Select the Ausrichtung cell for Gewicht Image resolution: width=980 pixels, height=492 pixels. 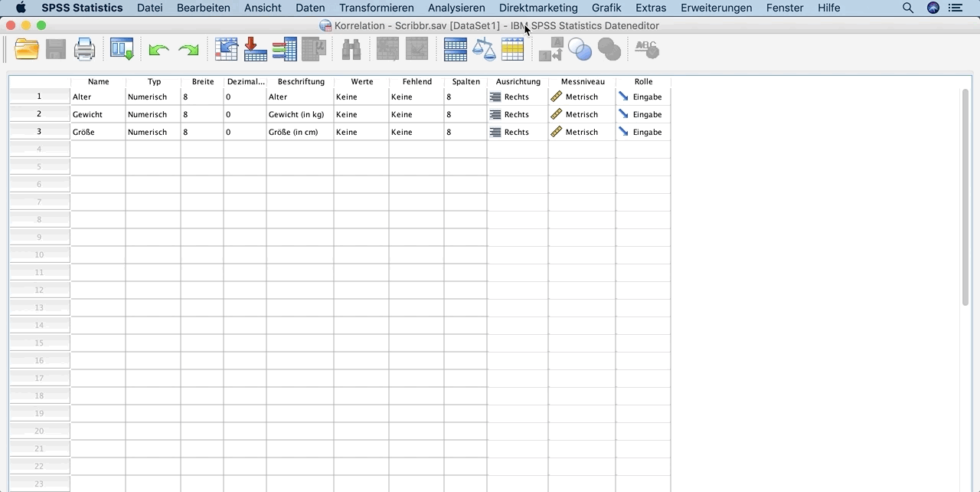click(x=518, y=115)
